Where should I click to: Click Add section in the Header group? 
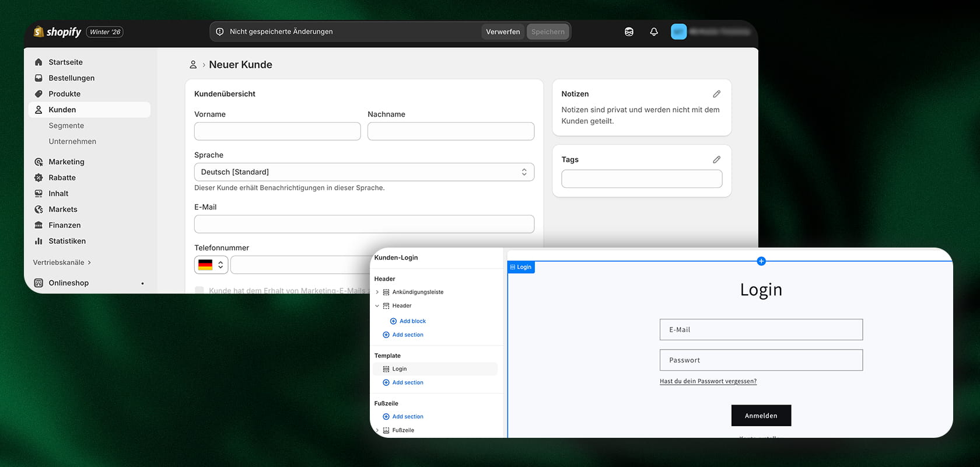403,335
